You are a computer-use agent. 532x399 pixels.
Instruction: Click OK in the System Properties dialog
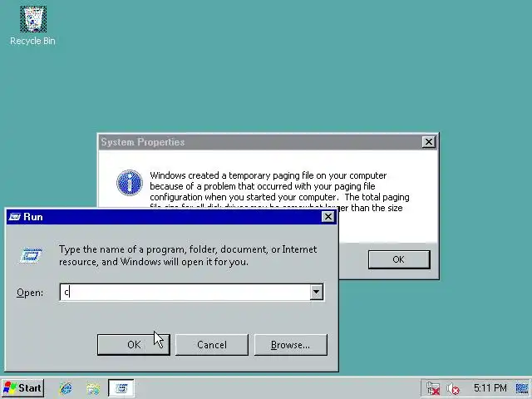tap(399, 259)
